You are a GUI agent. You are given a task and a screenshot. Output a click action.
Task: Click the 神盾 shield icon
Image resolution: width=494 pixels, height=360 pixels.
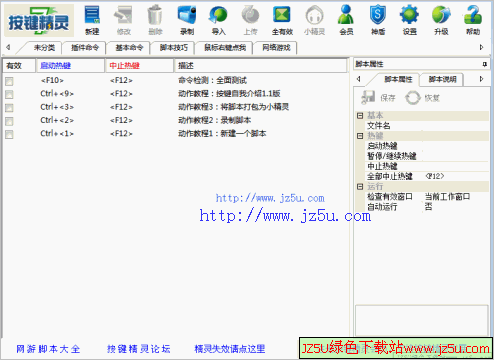pos(378,20)
